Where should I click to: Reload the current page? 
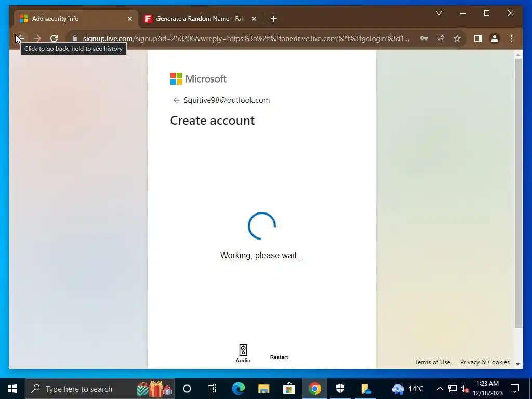click(x=54, y=38)
